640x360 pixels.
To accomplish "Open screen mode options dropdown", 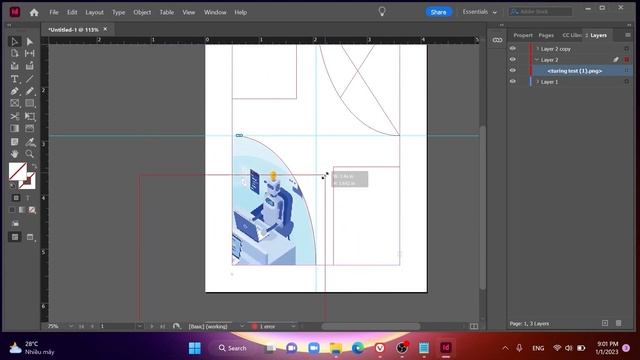I will 30,237.
